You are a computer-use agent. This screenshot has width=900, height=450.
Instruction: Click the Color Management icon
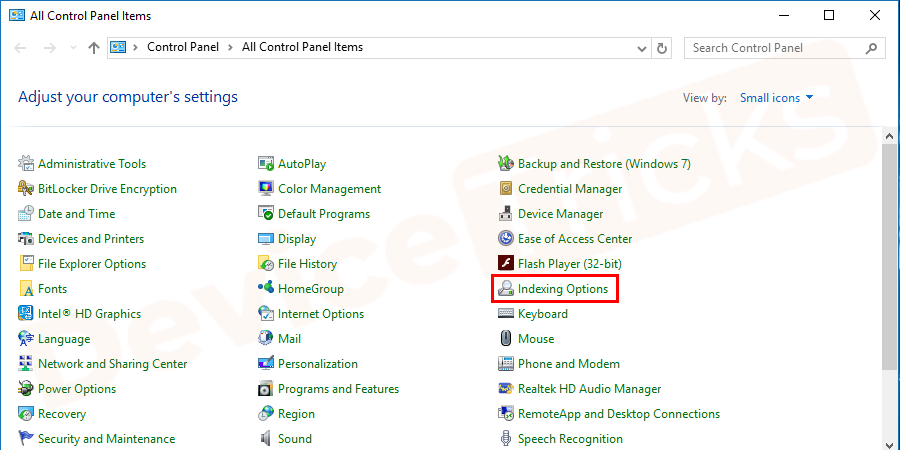tap(266, 189)
